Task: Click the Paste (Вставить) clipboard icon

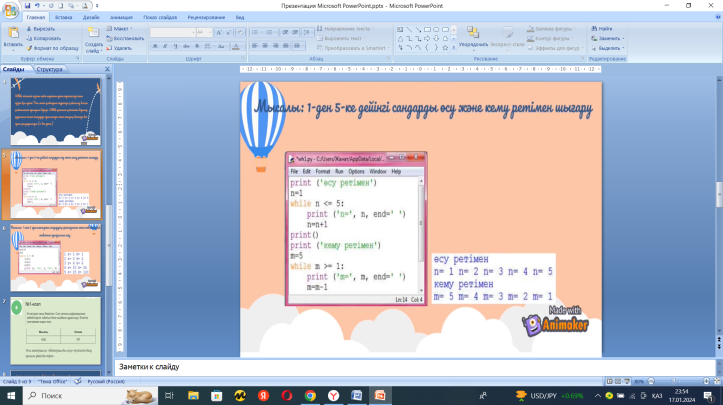Action: click(x=12, y=32)
